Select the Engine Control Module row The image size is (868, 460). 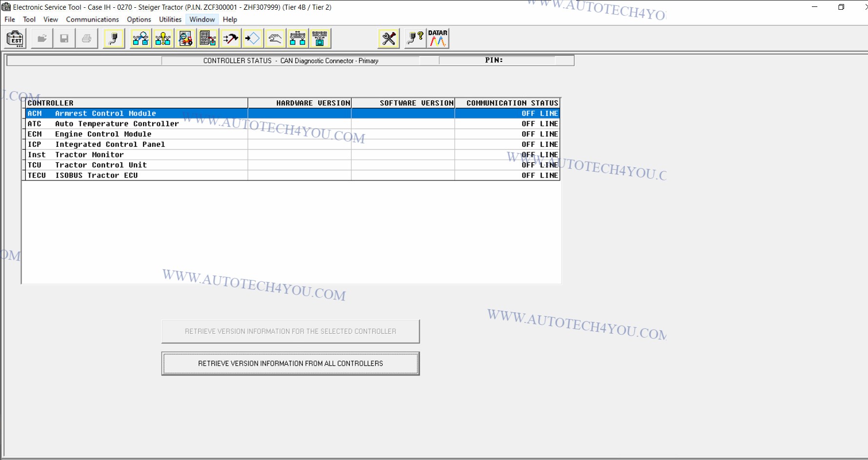pyautogui.click(x=138, y=134)
